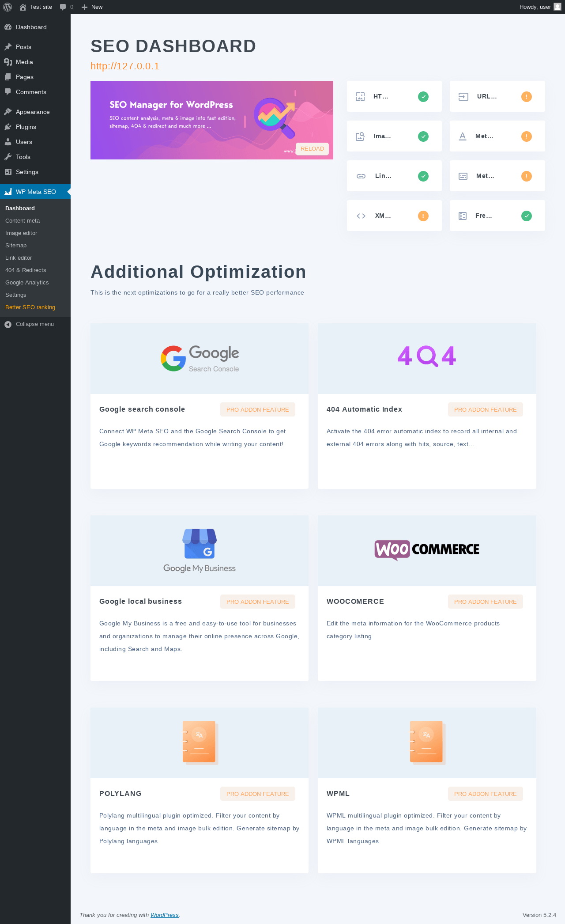Image resolution: width=565 pixels, height=924 pixels.
Task: Select Pages in the sidebar menu
Action: (x=35, y=77)
